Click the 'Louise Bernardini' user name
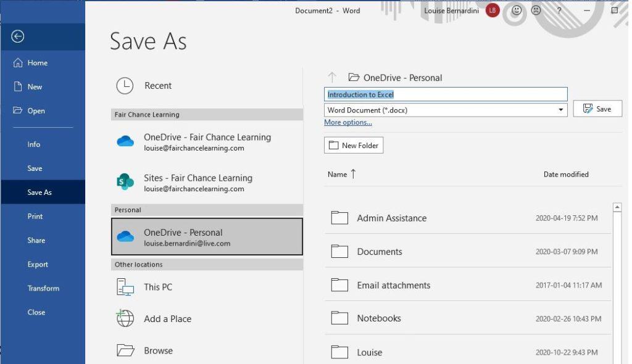Screen dimensions: 632x364 [x=451, y=10]
